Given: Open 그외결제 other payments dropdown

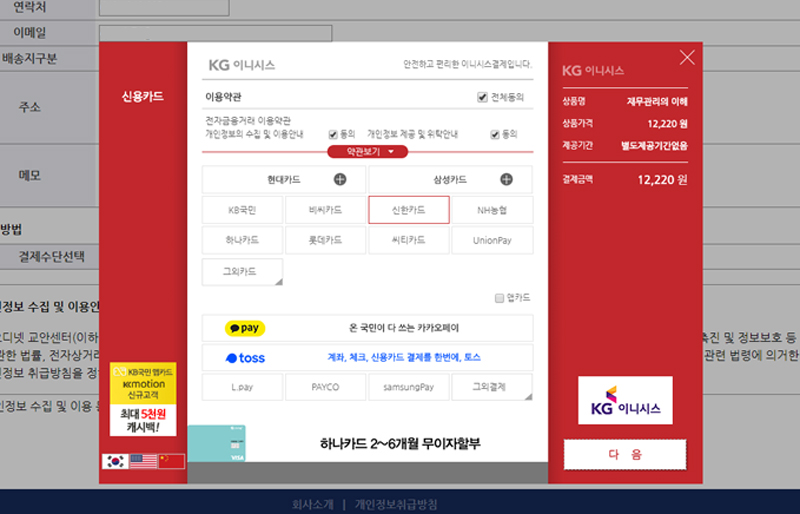Looking at the screenshot, I should pyautogui.click(x=492, y=387).
